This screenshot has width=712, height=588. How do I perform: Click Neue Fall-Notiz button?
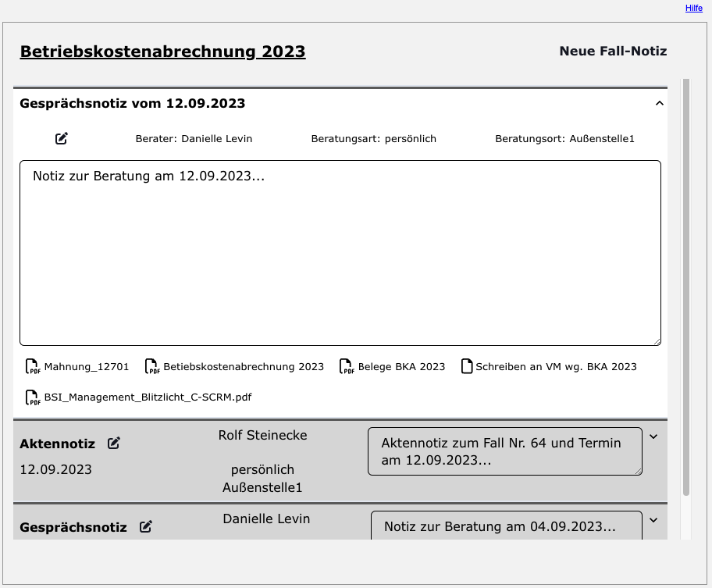click(x=613, y=51)
